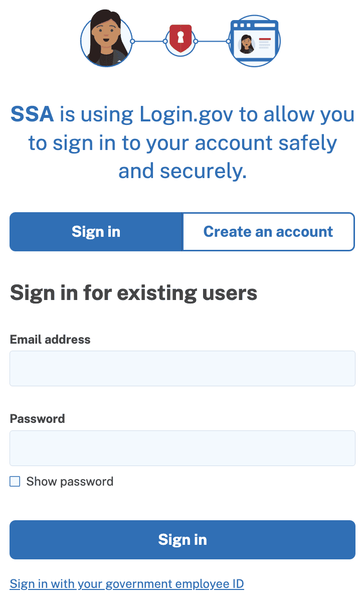
Task: Enable the Show password checkbox
Action: pyautogui.click(x=15, y=481)
